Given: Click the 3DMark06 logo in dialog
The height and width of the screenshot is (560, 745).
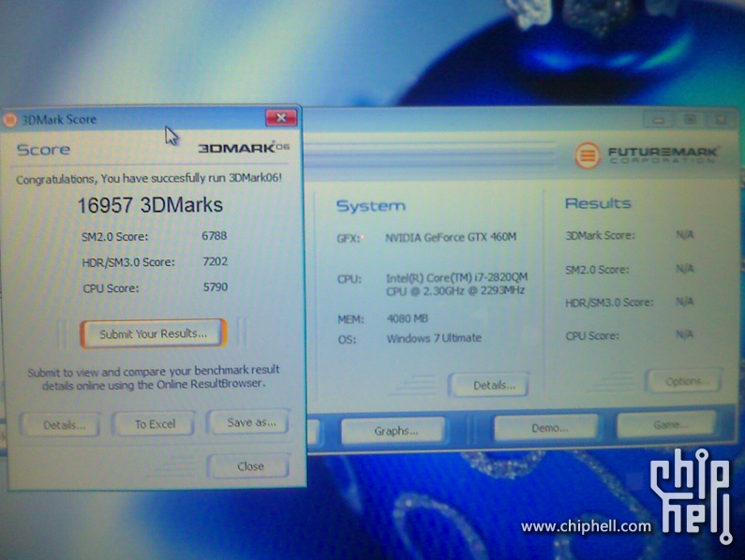Looking at the screenshot, I should pyautogui.click(x=244, y=148).
